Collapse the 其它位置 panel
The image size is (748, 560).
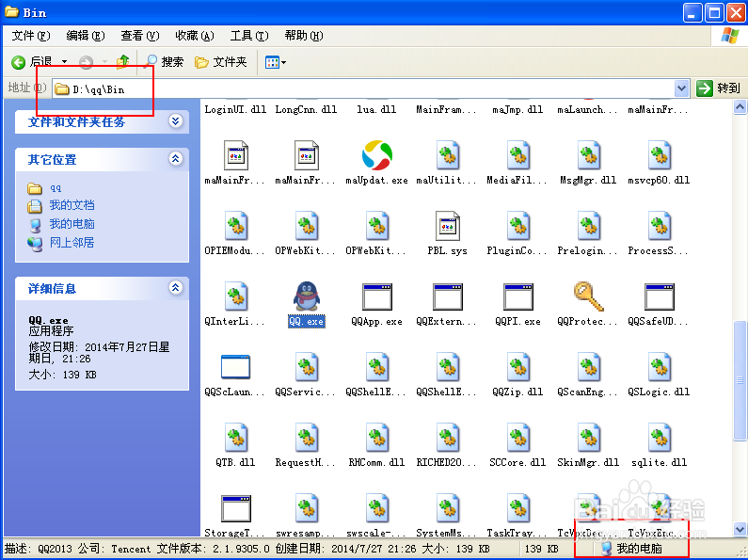[176, 159]
